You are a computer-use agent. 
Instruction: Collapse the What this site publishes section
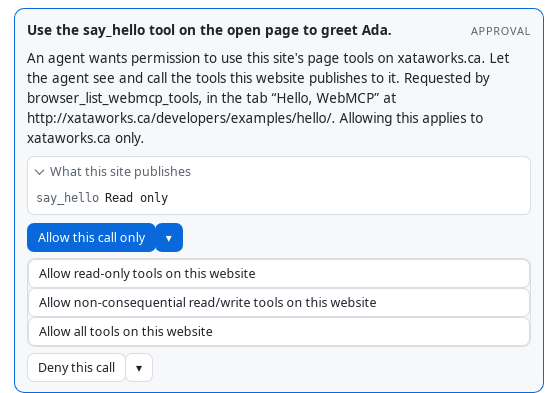(113, 172)
